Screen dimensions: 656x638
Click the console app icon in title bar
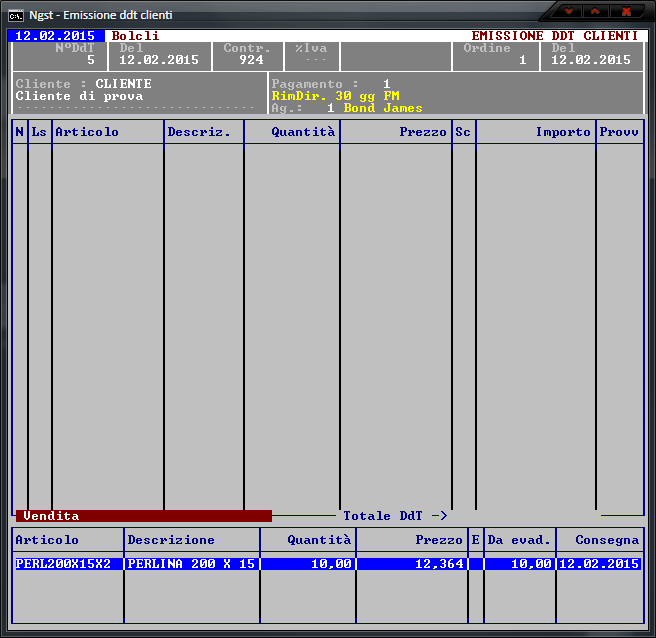(16, 13)
